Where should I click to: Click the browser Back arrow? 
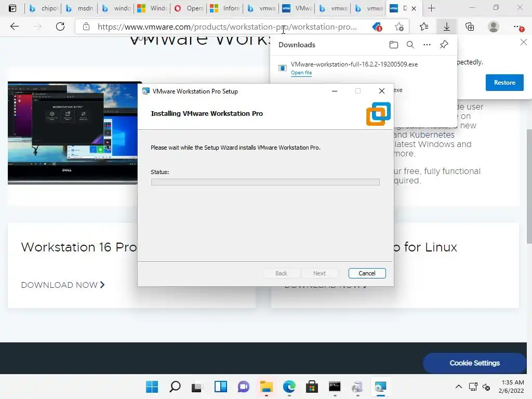coord(14,26)
